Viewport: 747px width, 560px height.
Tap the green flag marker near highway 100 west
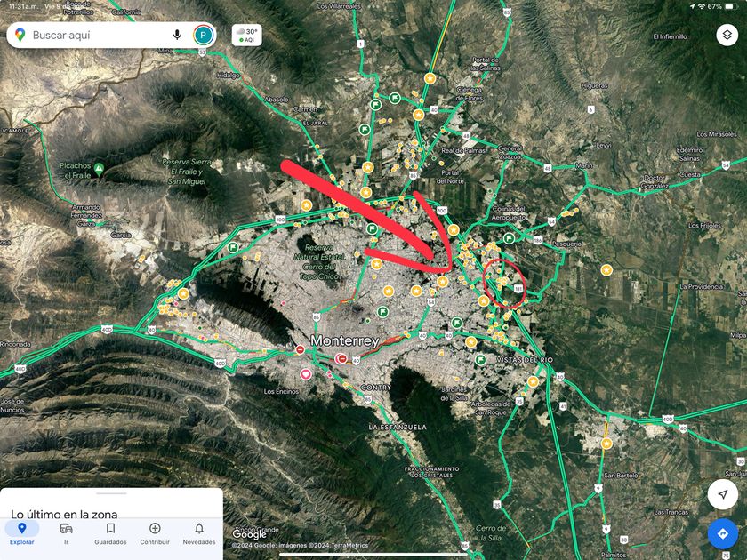pyautogui.click(x=232, y=247)
